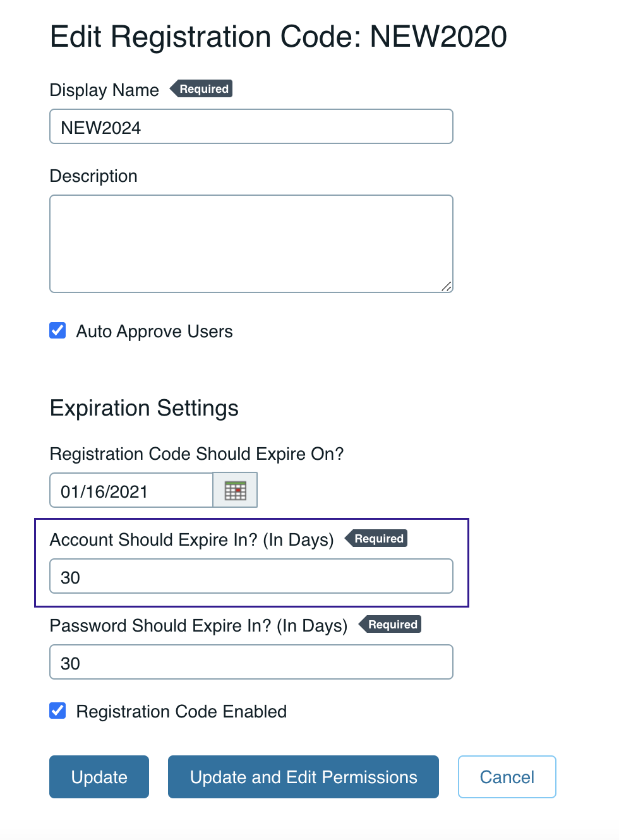Click the Edit Registration Code page title

(x=278, y=37)
